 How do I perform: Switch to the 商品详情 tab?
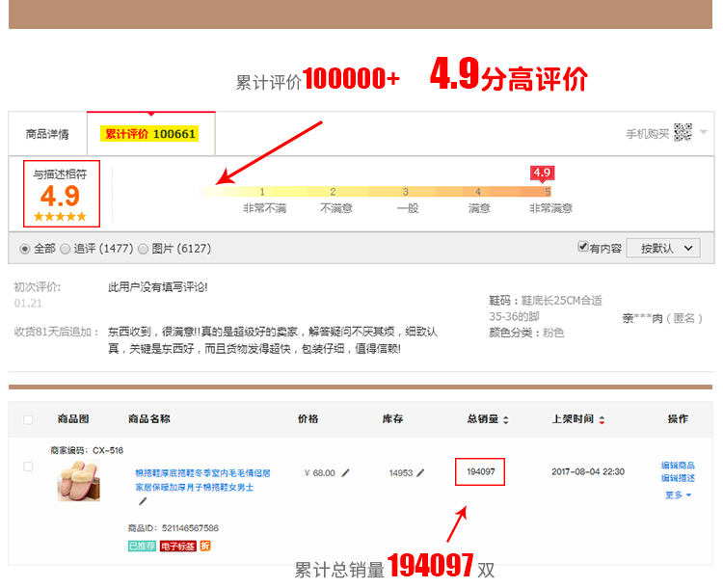(47, 134)
